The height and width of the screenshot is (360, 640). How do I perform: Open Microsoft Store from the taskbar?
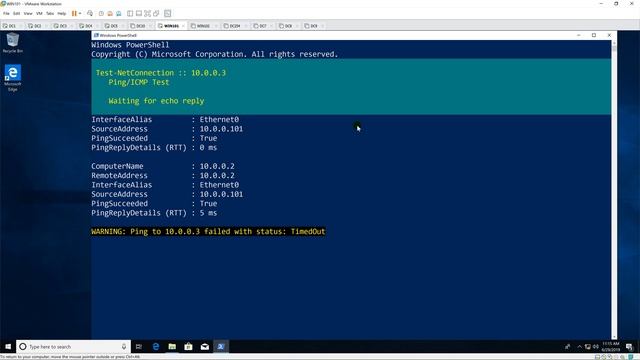[188, 347]
